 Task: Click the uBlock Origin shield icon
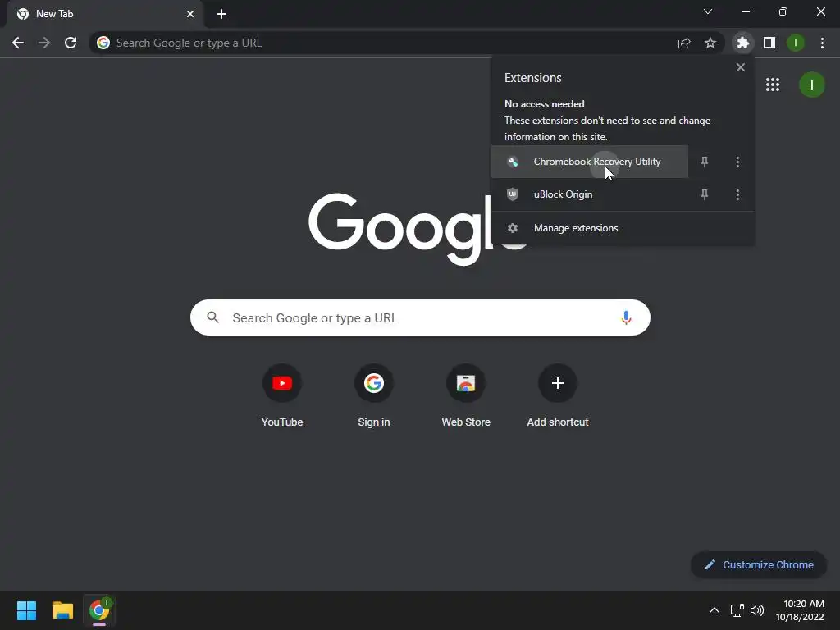tap(513, 194)
